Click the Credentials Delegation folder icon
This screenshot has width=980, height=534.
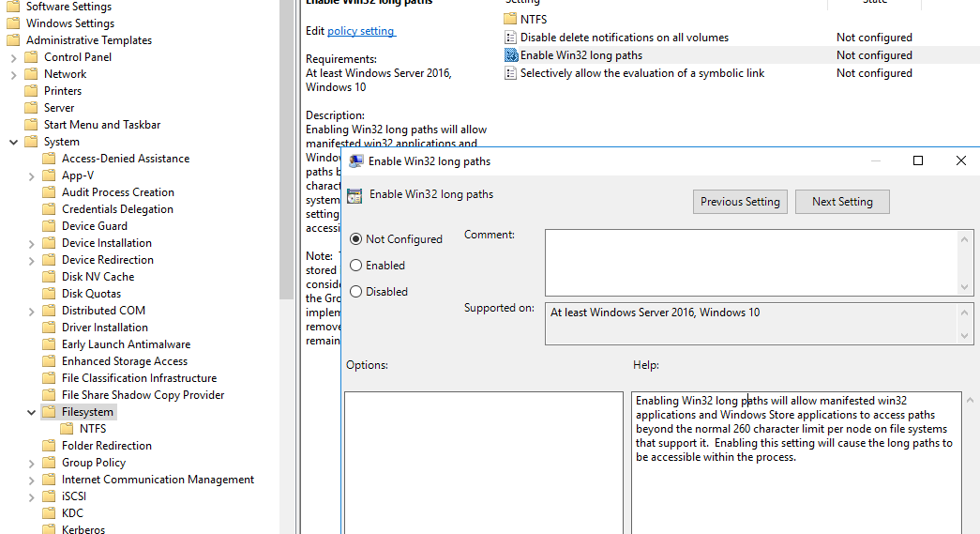[49, 209]
